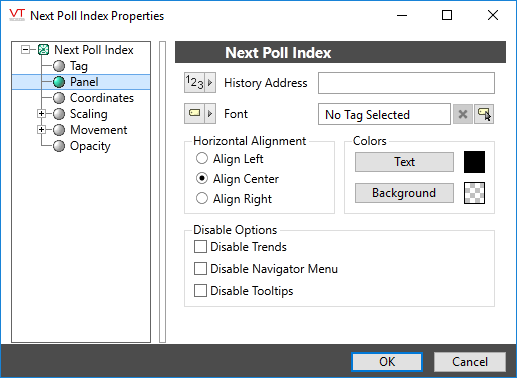The width and height of the screenshot is (517, 378).
Task: Click the tag data type icon beside Font
Action: point(194,113)
